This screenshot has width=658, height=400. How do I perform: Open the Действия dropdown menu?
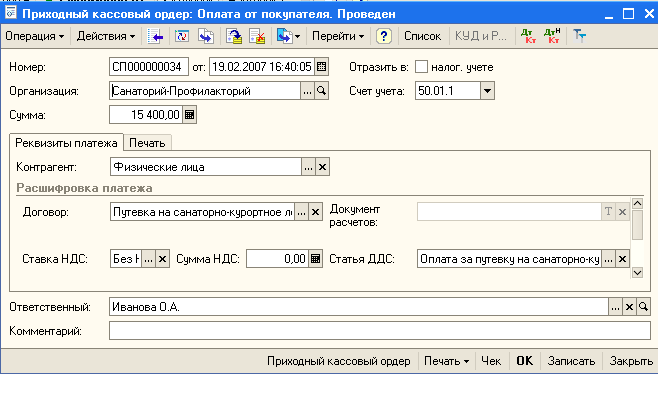coord(106,36)
